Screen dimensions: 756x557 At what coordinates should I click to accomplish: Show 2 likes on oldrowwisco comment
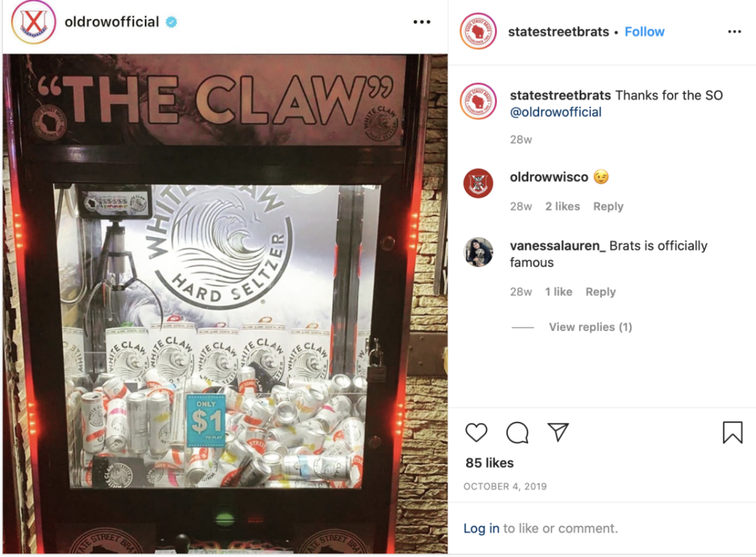point(562,206)
